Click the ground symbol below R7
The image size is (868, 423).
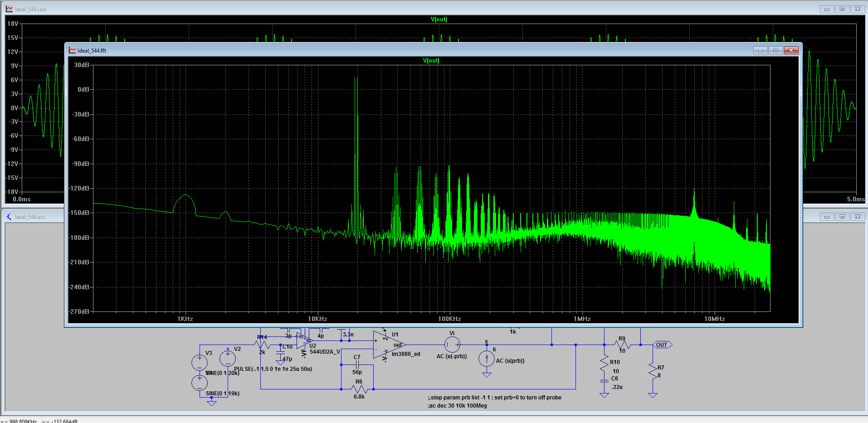[x=653, y=395]
